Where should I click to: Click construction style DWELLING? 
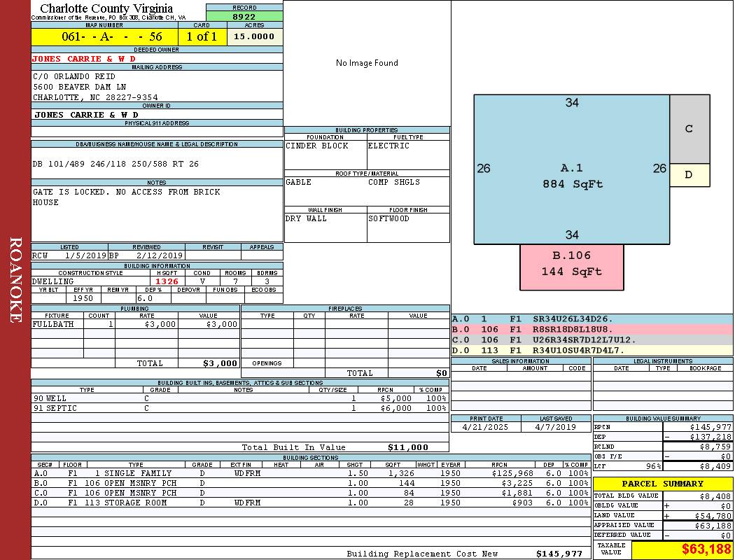click(x=52, y=281)
